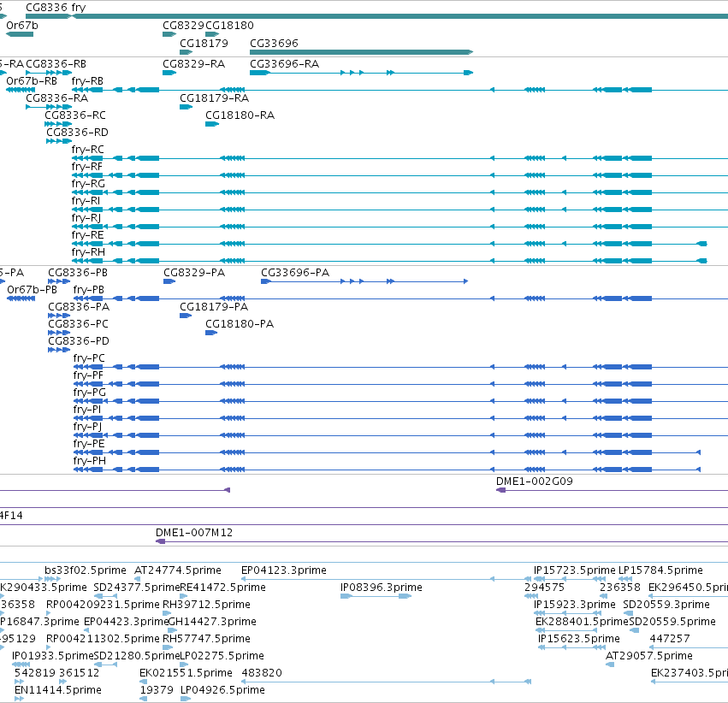Click the DME1-002G09 clone label
The image size is (728, 703).
(535, 481)
